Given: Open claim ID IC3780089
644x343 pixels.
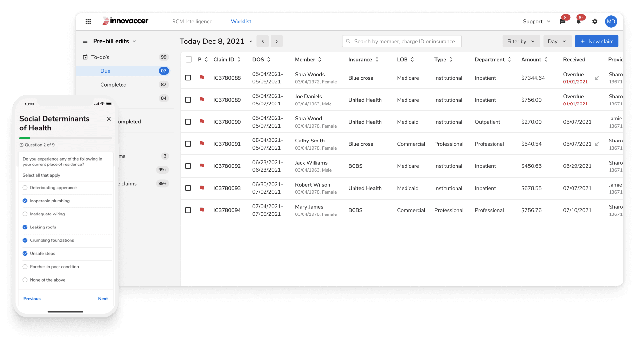Looking at the screenshot, I should [x=227, y=100].
